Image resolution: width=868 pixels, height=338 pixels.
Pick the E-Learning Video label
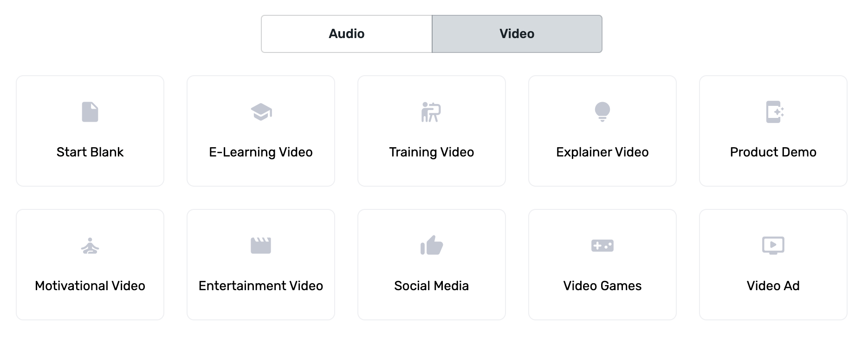pos(261,152)
